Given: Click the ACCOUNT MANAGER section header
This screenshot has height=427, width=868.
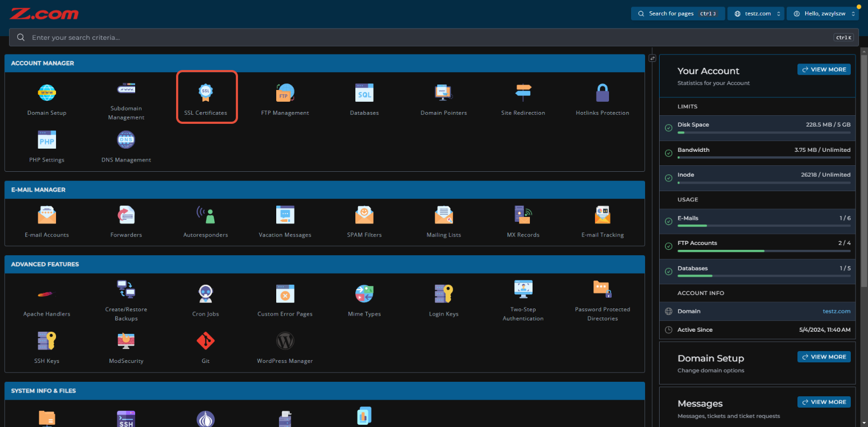Looking at the screenshot, I should pos(325,63).
